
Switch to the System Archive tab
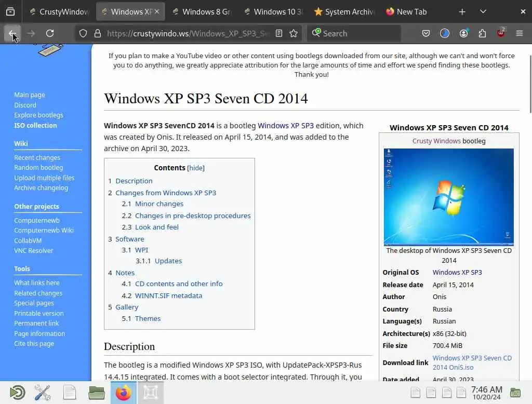tap(345, 12)
